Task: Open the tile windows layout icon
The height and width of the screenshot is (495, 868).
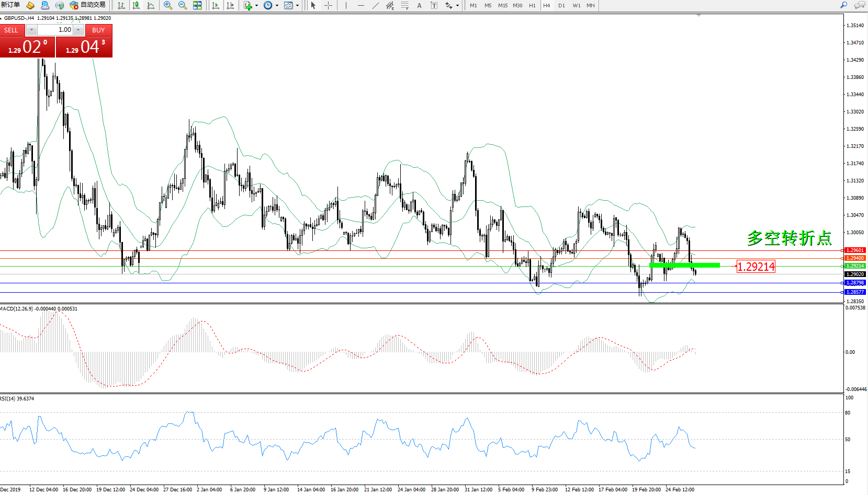Action: coord(197,5)
